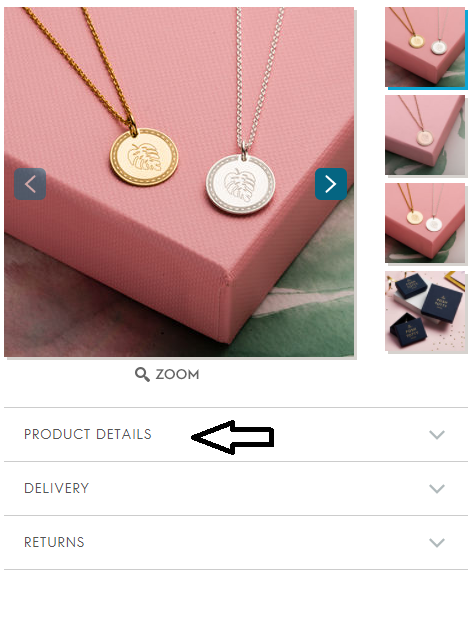The image size is (473, 639).
Task: Click the previous image arrow button
Action: point(30,184)
